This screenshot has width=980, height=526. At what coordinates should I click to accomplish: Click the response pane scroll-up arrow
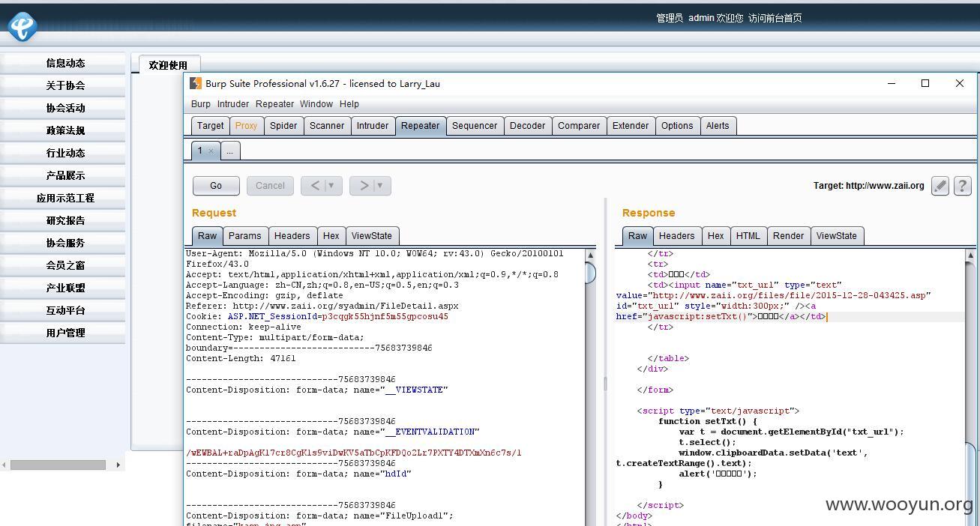click(x=970, y=256)
